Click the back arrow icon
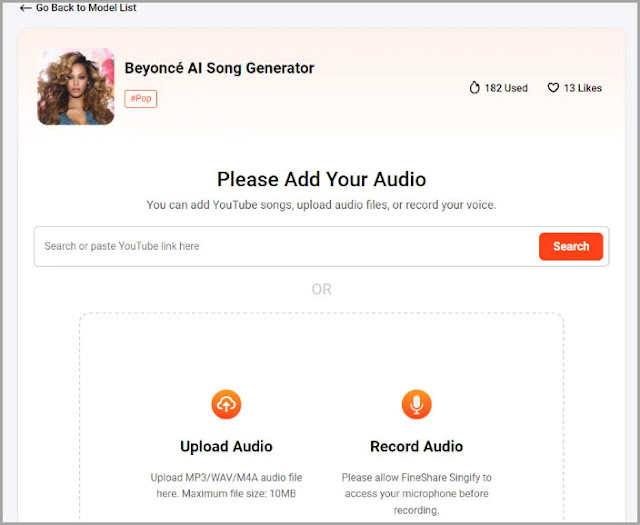Image resolution: width=640 pixels, height=525 pixels. click(x=26, y=8)
